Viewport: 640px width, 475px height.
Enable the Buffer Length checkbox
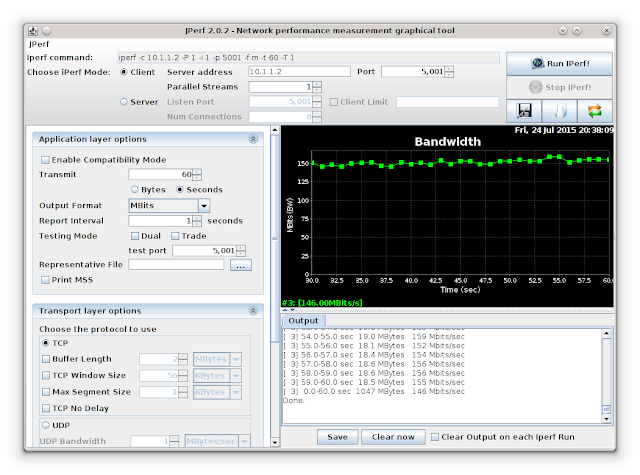pos(46,359)
